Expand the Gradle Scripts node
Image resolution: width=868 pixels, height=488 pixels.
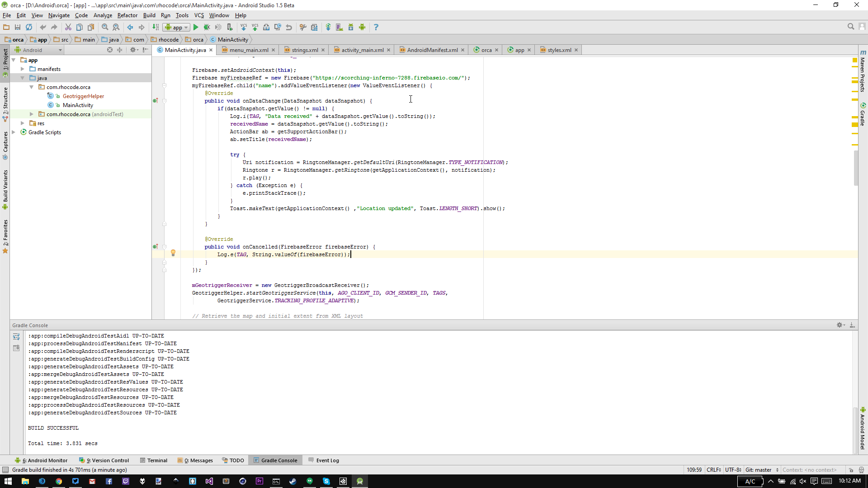coord(14,132)
